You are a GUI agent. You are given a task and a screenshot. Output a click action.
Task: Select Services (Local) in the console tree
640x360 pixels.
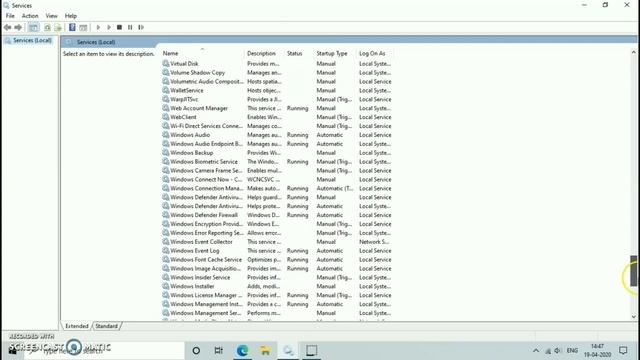[28, 40]
